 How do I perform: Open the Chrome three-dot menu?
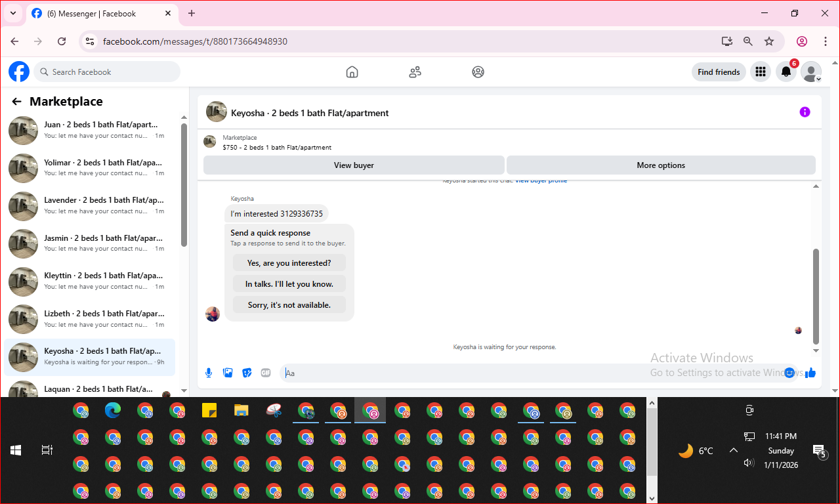pyautogui.click(x=826, y=41)
